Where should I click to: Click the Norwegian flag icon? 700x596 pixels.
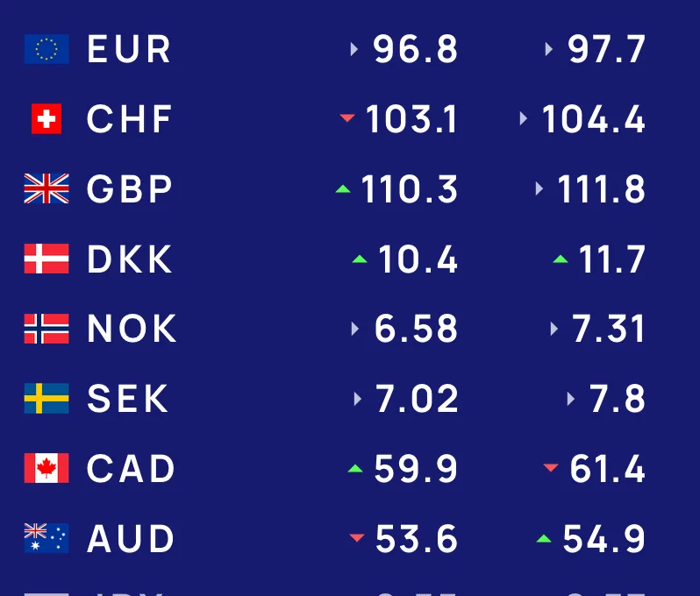(x=46, y=329)
